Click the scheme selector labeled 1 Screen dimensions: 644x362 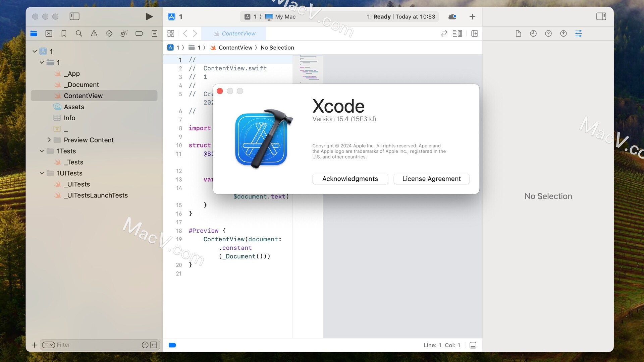click(x=251, y=17)
